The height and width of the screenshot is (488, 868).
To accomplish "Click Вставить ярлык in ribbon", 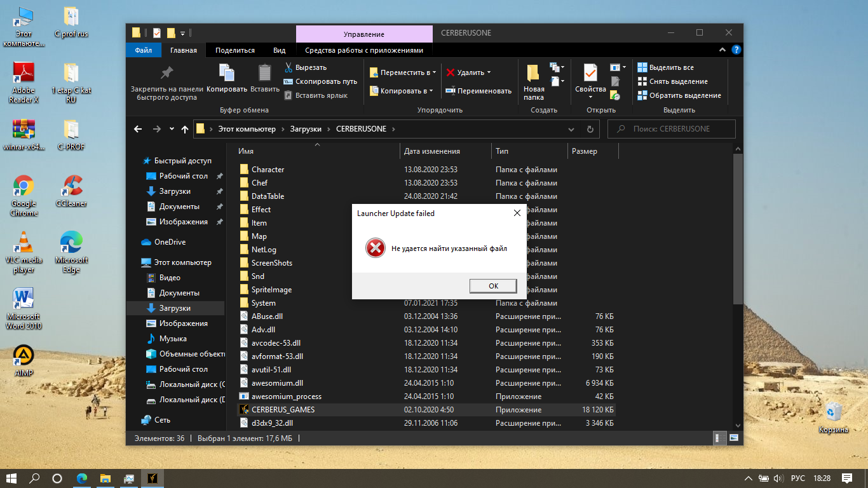I will tap(316, 95).
